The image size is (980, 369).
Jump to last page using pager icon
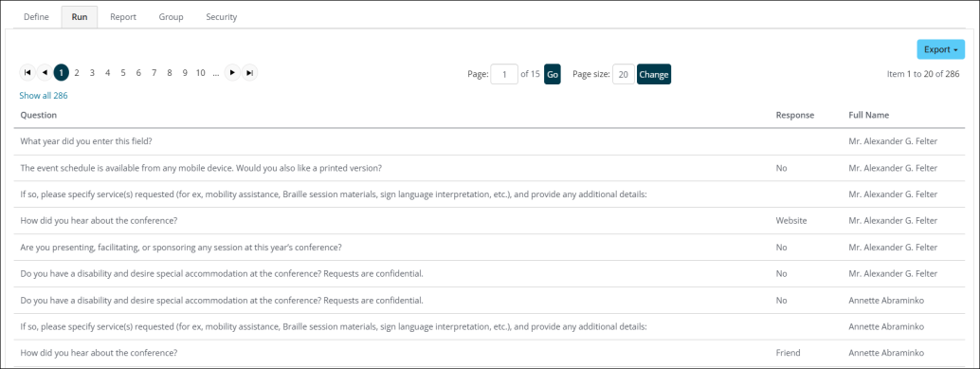click(x=249, y=72)
